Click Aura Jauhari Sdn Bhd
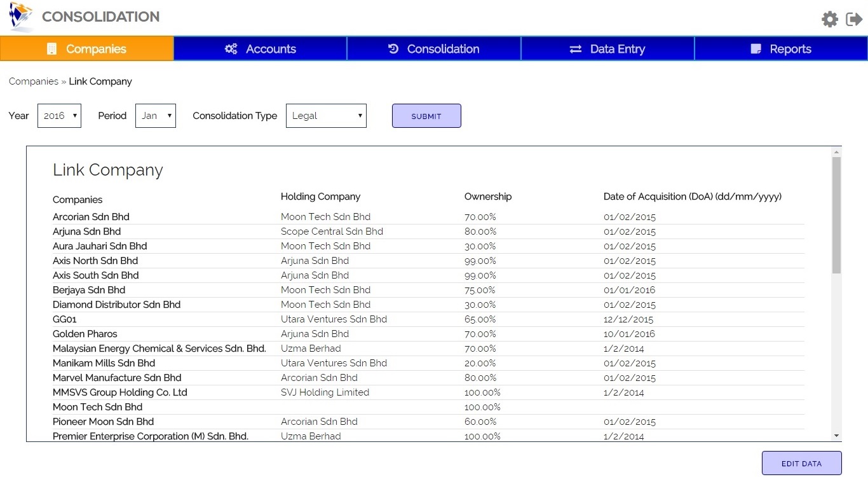868x477 pixels. click(x=100, y=246)
